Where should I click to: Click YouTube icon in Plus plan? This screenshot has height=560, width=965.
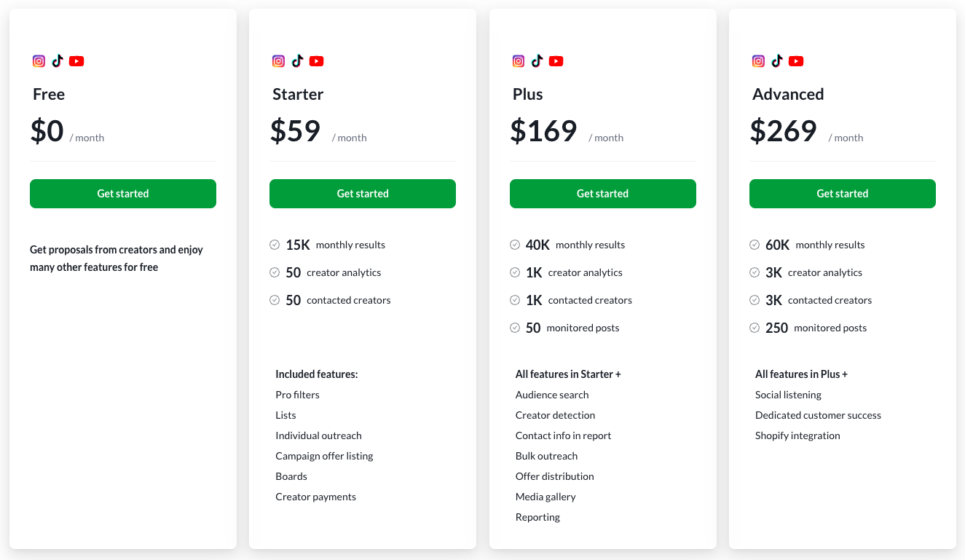556,61
